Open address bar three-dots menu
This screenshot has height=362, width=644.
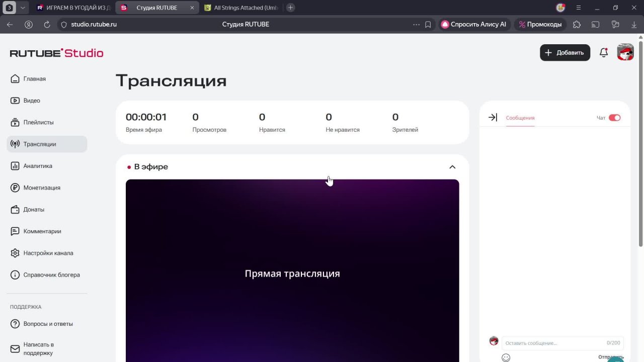tap(416, 24)
